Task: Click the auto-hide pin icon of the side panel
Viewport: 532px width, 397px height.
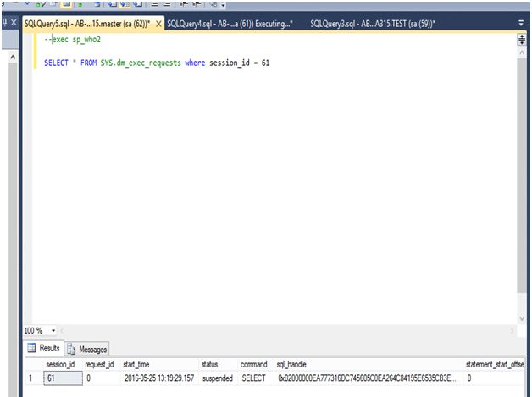Action: [x=4, y=23]
